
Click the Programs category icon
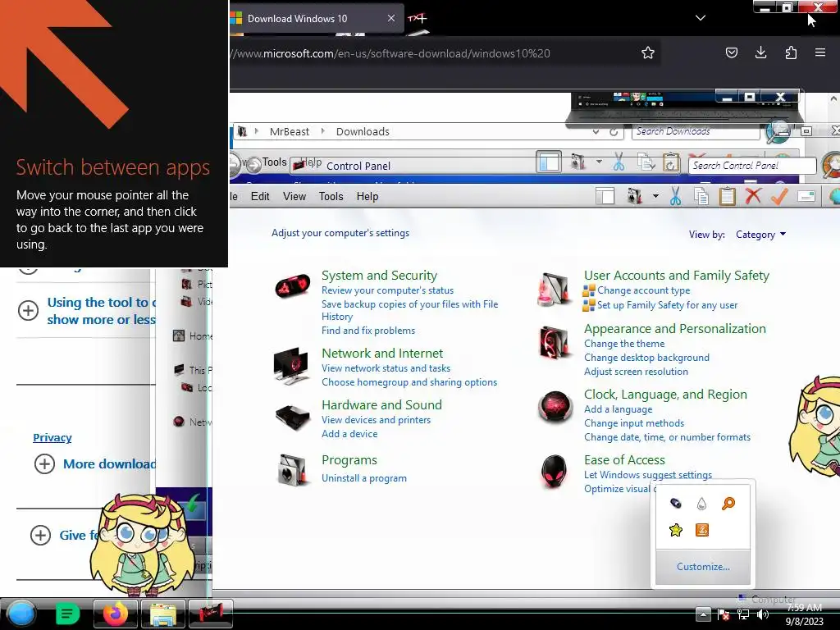(293, 470)
